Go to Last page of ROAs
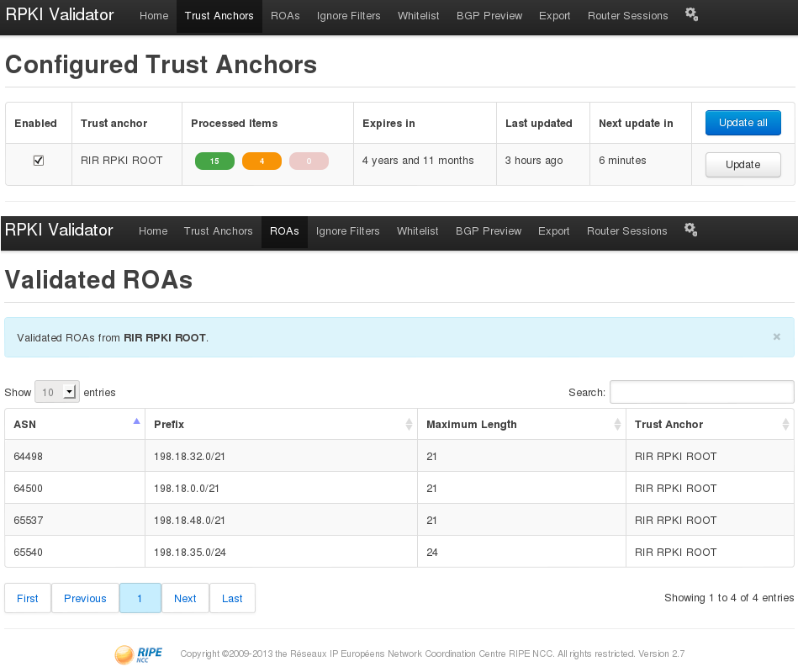 (x=232, y=598)
